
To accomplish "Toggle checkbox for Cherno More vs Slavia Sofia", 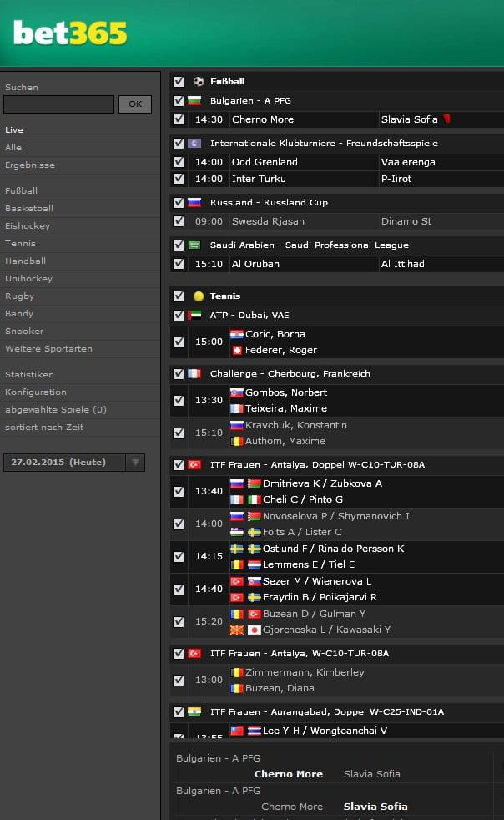I will click(x=179, y=119).
